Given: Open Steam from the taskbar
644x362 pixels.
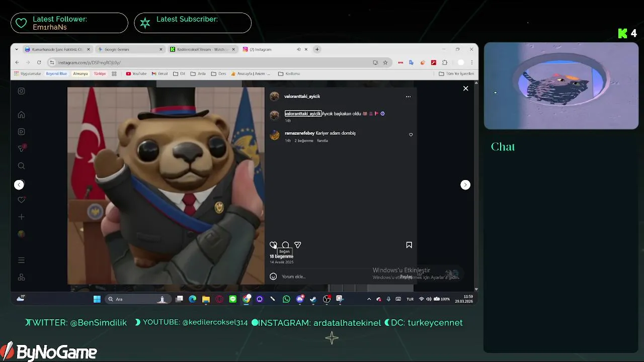Looking at the screenshot, I should click(x=313, y=299).
